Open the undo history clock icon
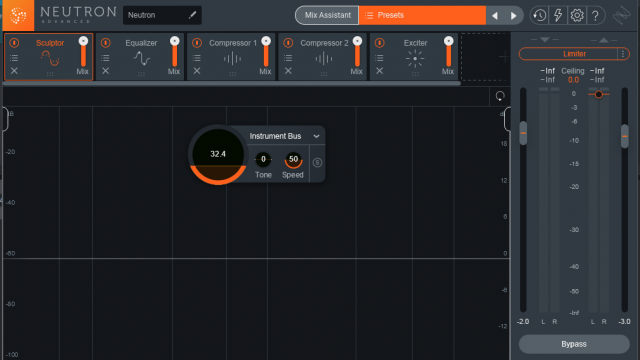The image size is (640, 360). 540,16
